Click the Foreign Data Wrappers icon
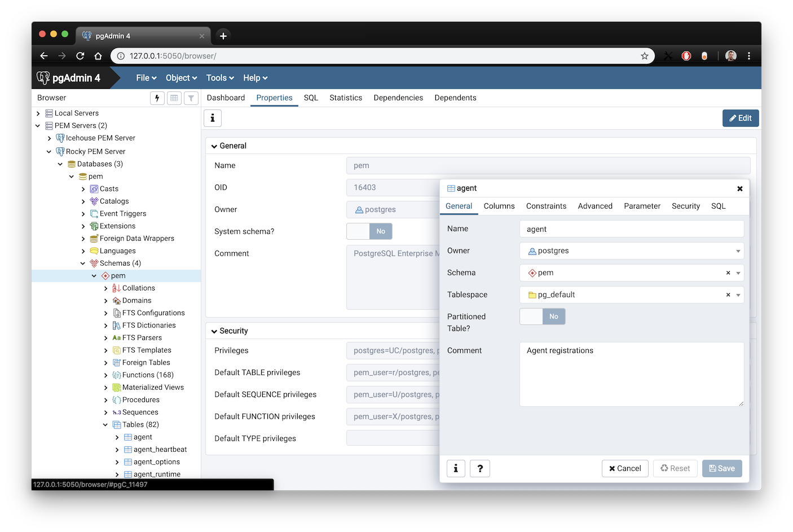The width and height of the screenshot is (793, 532). 94,239
